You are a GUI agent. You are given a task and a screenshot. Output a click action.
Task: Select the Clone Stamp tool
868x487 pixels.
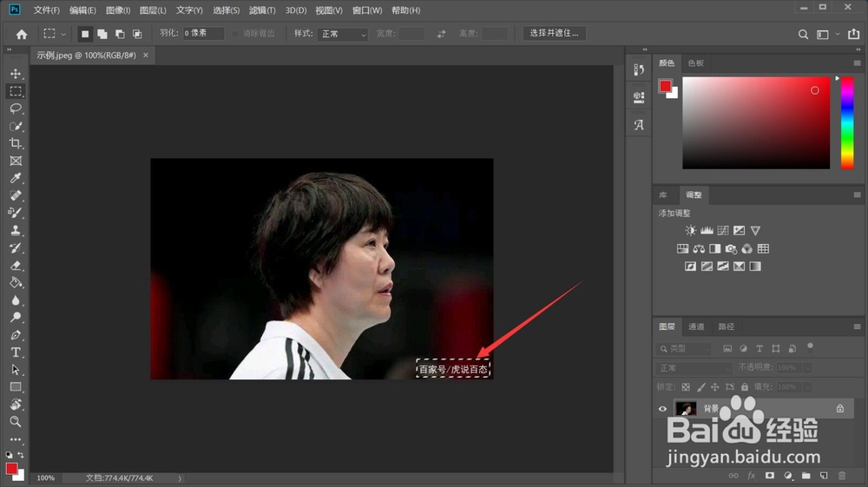(16, 230)
